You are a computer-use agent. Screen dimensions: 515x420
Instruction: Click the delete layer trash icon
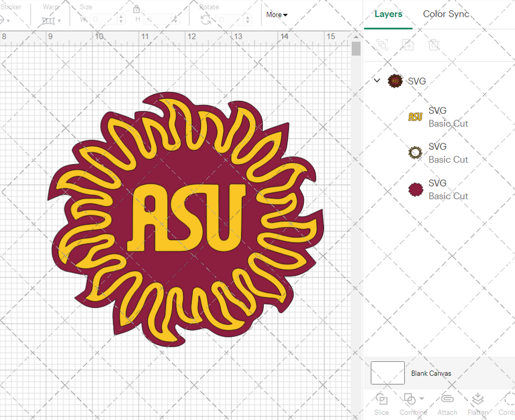(434, 45)
